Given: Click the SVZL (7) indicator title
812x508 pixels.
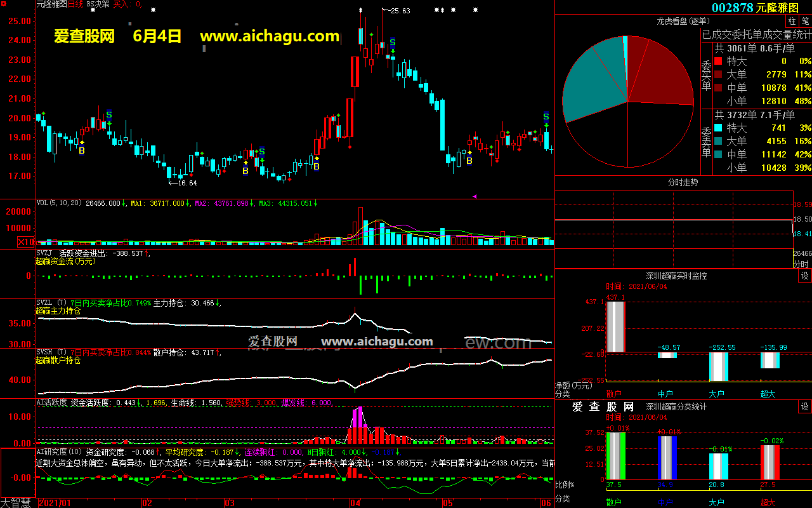Looking at the screenshot, I should tap(51, 303).
